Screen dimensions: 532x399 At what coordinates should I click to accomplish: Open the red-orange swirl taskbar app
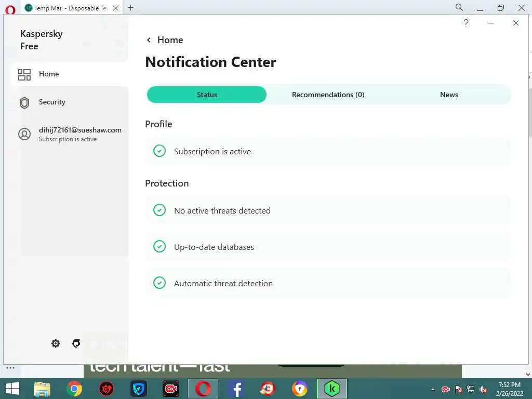(x=268, y=389)
